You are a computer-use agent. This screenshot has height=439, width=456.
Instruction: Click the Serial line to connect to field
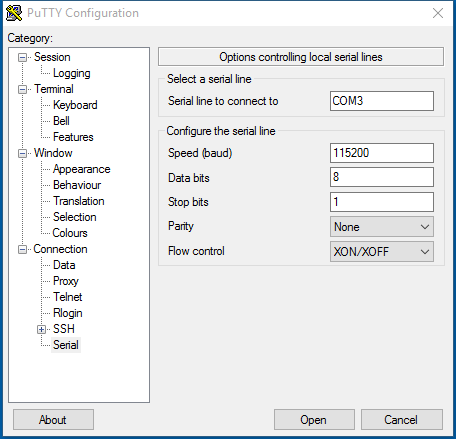point(382,101)
